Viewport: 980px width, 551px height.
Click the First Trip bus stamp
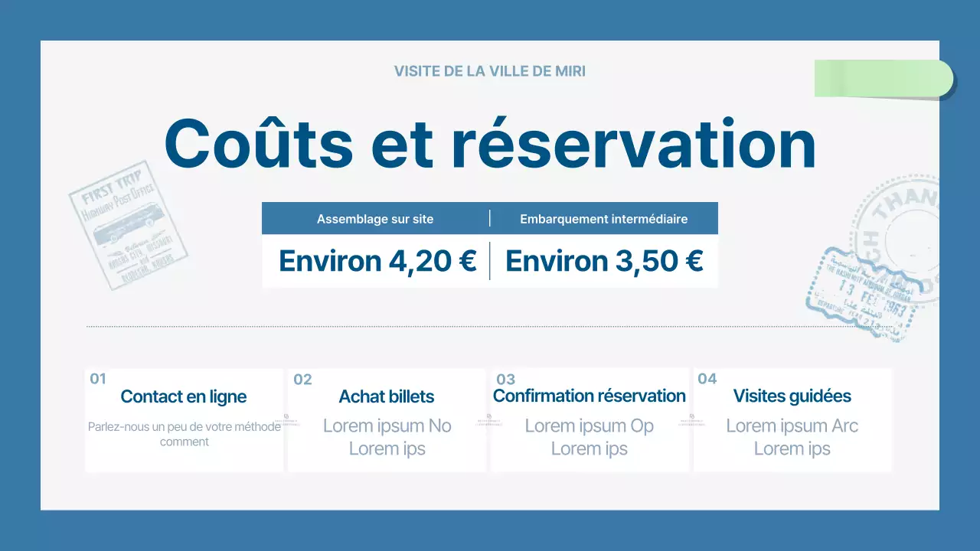click(128, 224)
